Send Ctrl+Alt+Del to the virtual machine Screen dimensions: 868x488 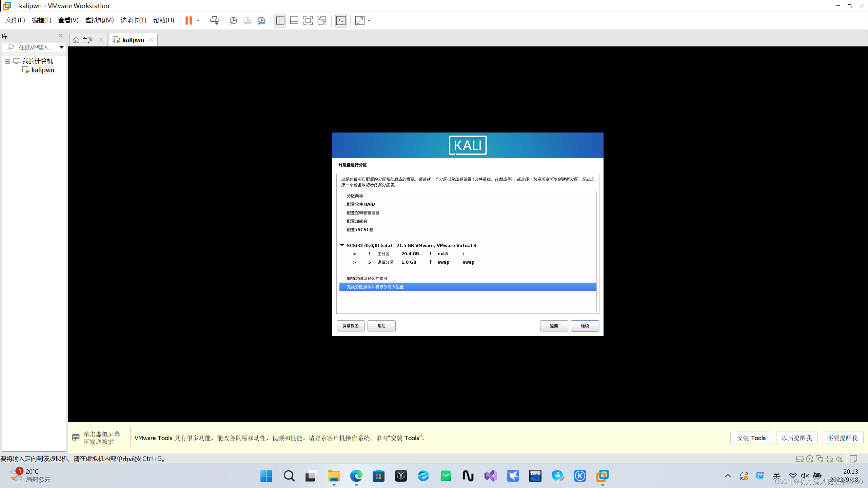click(214, 21)
